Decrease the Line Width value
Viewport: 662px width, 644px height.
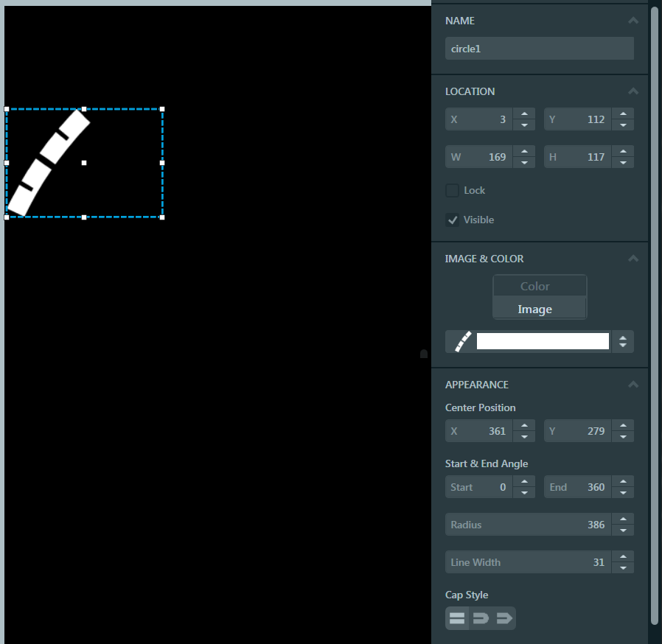[x=623, y=567]
